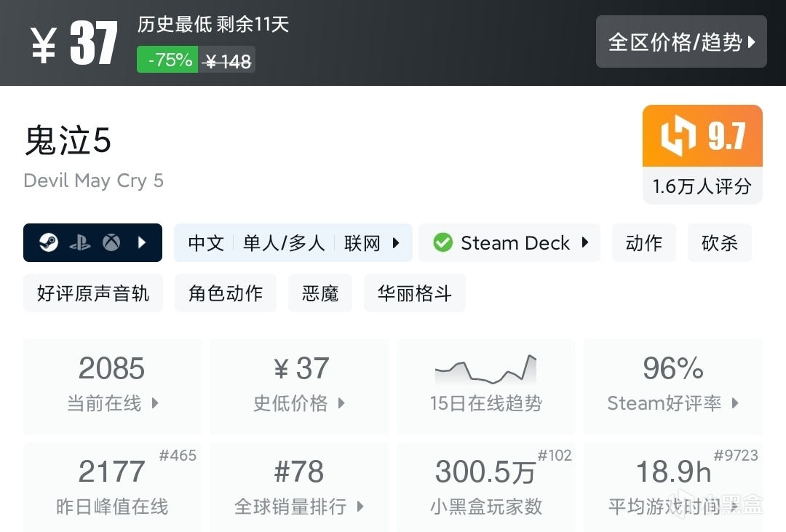
Task: Expand the platforms list arrow
Action: coord(142,242)
